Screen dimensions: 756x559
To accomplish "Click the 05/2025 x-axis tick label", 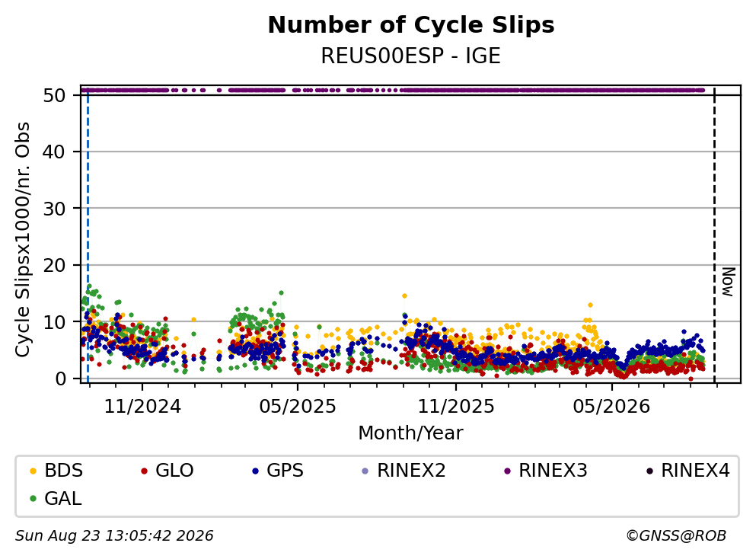I will (298, 407).
